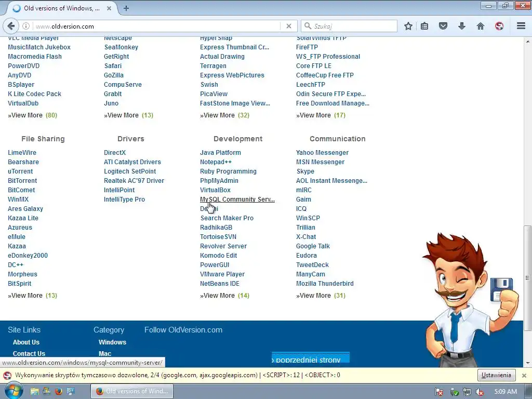Click the Szukaj search field
532x399 pixels.
click(349, 26)
